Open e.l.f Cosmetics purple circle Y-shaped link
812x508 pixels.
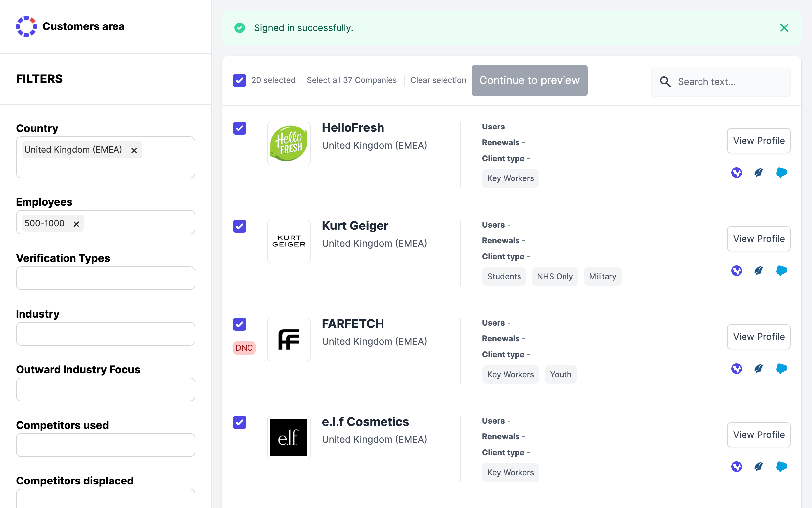point(736,467)
